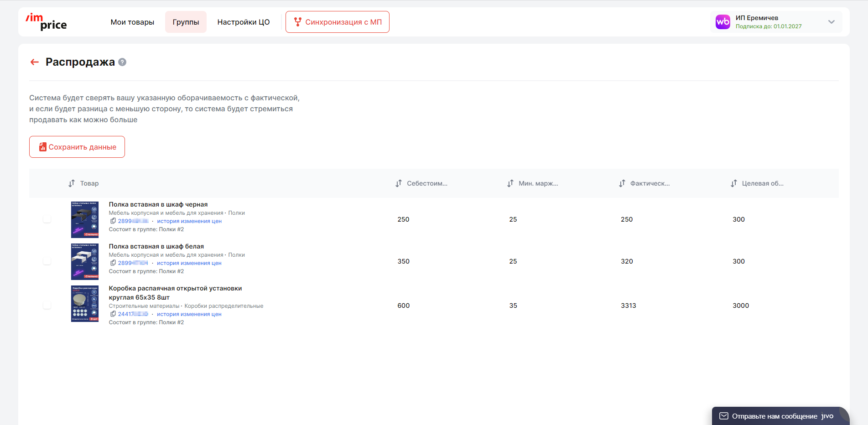Sort by the Мин. марж column icon

point(510,183)
